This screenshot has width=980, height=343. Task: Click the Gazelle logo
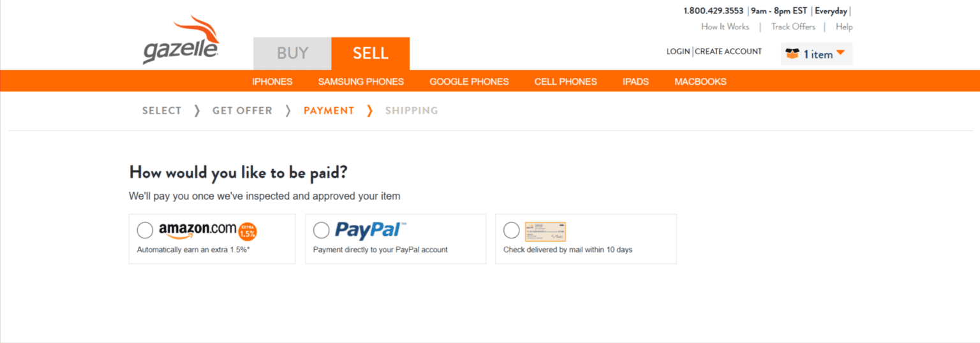[181, 41]
